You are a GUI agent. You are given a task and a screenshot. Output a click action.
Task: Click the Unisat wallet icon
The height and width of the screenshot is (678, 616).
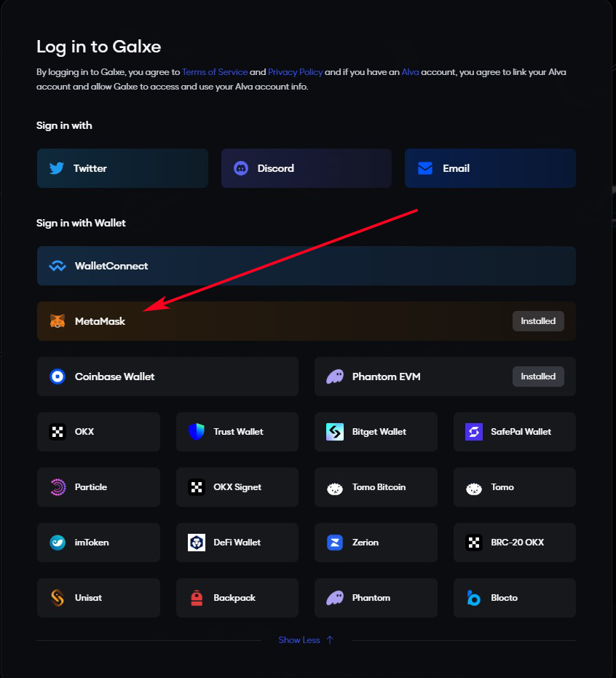pyautogui.click(x=58, y=598)
